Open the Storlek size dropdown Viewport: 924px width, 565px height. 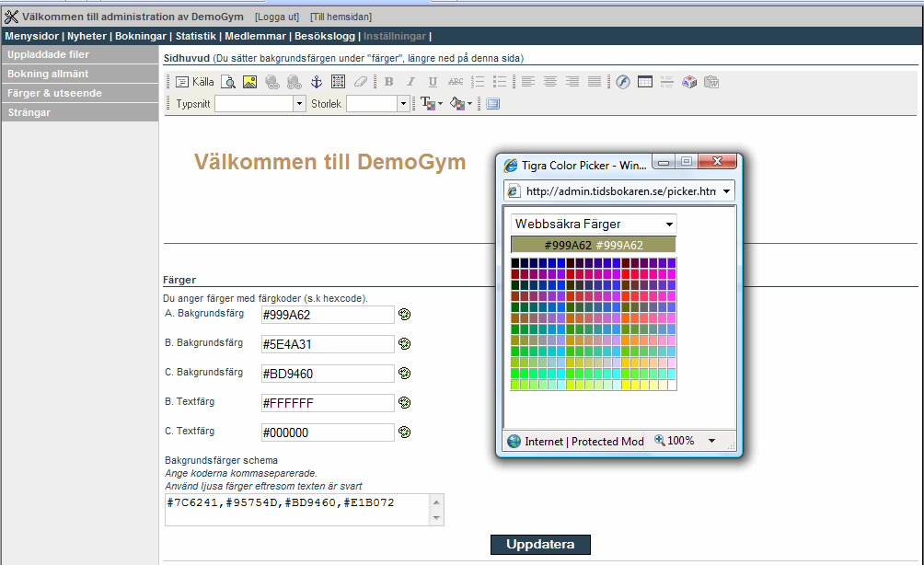[x=403, y=104]
